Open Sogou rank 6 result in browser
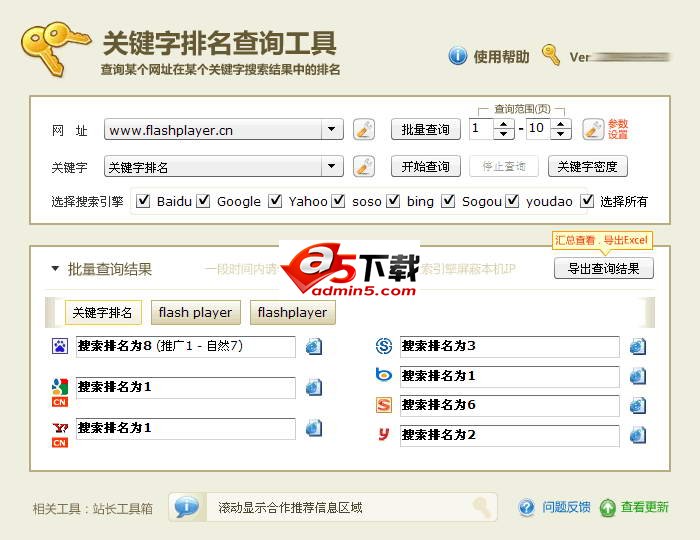700x540 pixels. pos(638,405)
